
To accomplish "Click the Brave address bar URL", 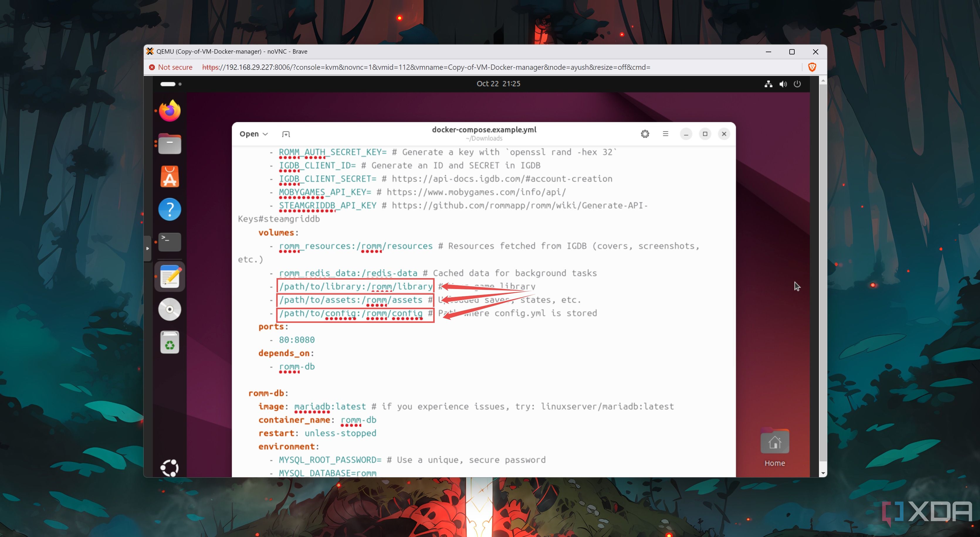I will coord(426,67).
